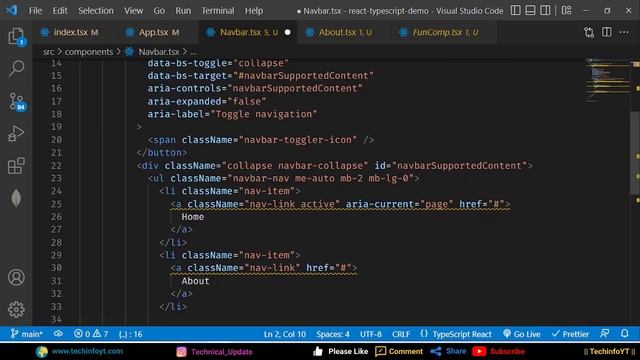
Task: Click aria-label Toggle navigation text
Action: (x=232, y=114)
